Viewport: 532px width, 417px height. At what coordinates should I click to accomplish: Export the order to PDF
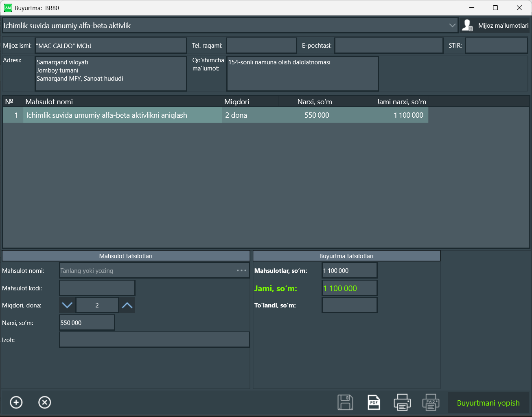(374, 402)
